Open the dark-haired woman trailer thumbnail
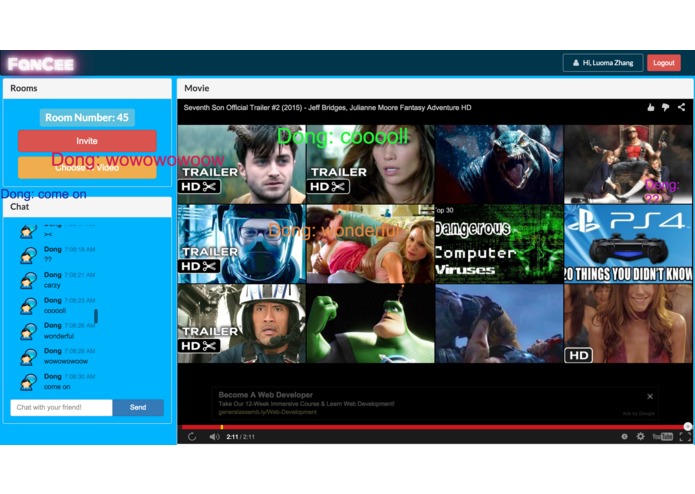The width and height of the screenshot is (695, 494). tap(370, 164)
